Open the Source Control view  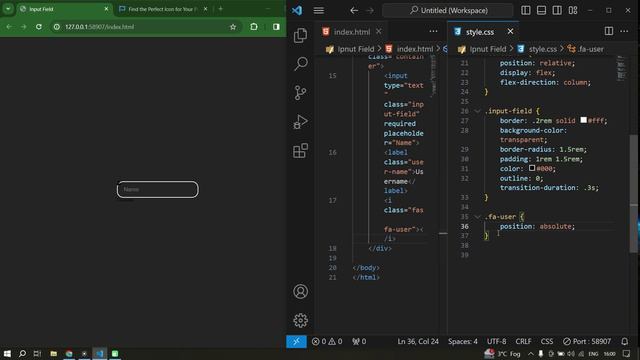pyautogui.click(x=300, y=93)
